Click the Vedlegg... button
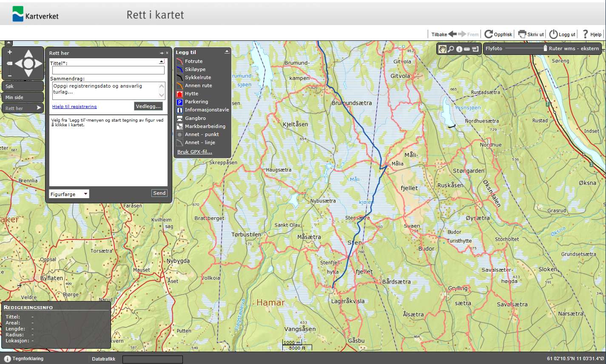Image resolution: width=606 pixels, height=364 pixels. tap(148, 106)
